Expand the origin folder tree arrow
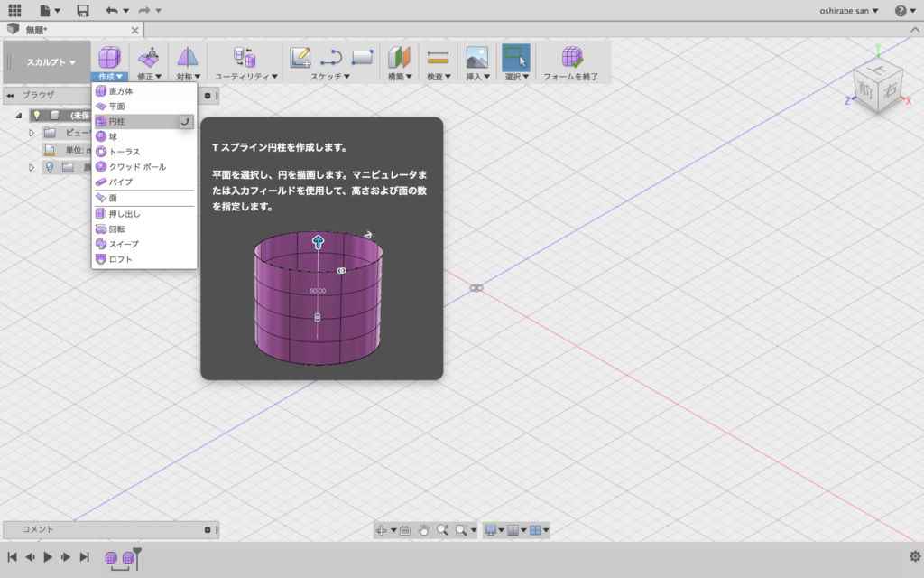924x578 pixels. coord(32,167)
